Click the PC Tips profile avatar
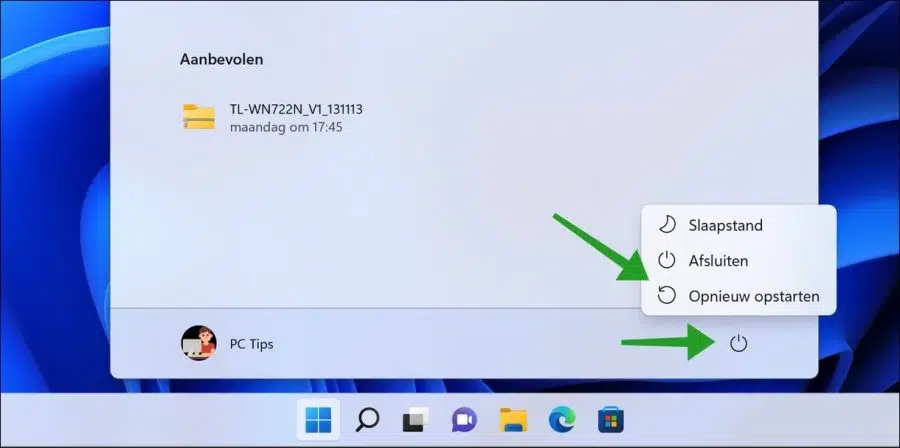Screen dimensions: 900x448 (199, 344)
